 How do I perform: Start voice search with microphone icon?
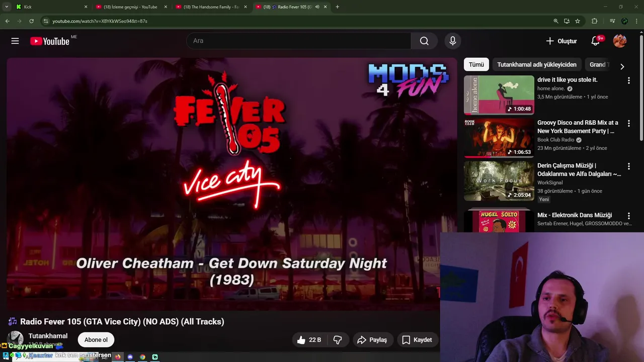(x=452, y=41)
